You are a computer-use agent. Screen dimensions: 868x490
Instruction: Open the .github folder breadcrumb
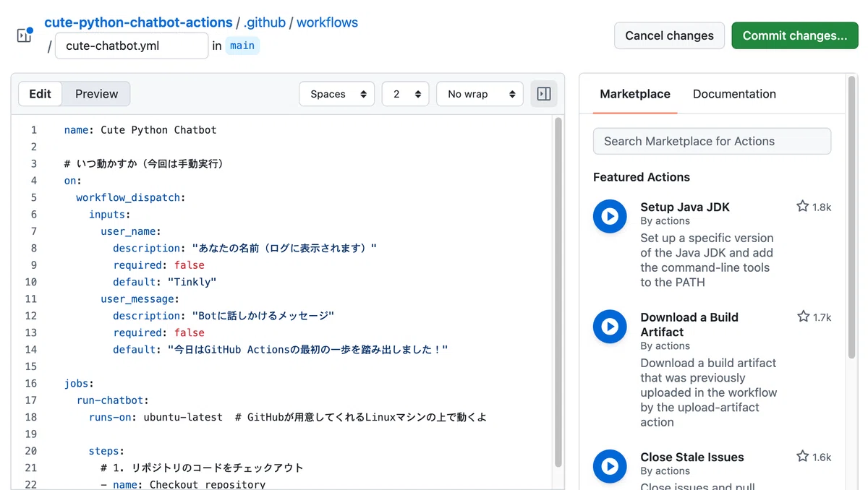pyautogui.click(x=265, y=22)
